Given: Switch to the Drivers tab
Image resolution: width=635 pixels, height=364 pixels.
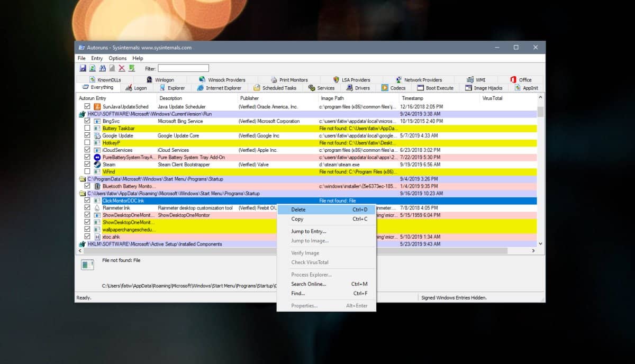Looking at the screenshot, I should coord(359,87).
